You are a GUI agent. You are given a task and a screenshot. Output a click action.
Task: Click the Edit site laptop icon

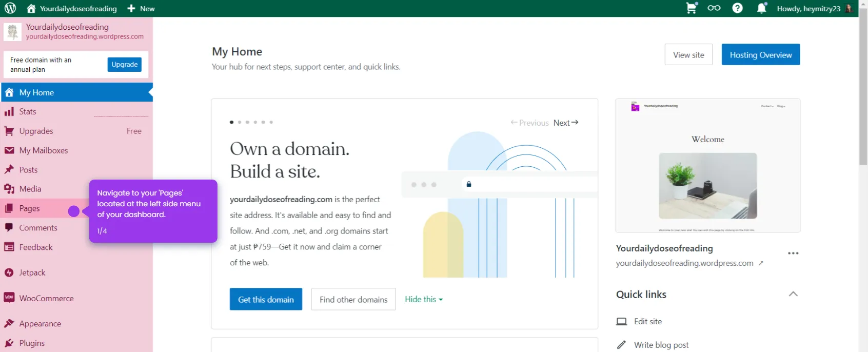622,322
